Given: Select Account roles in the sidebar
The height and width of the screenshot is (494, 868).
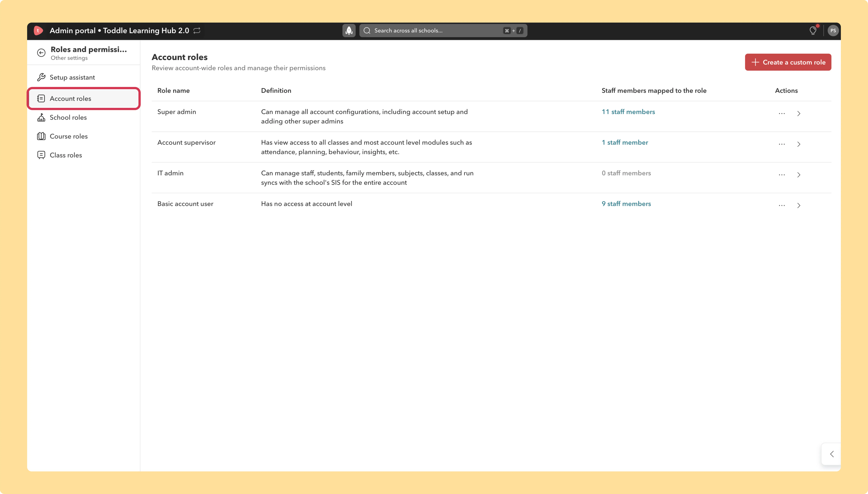Looking at the screenshot, I should [x=83, y=98].
